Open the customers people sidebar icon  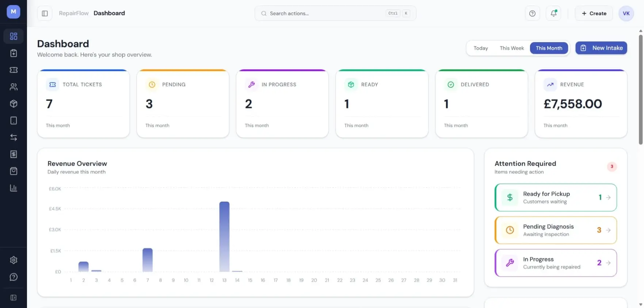point(14,87)
